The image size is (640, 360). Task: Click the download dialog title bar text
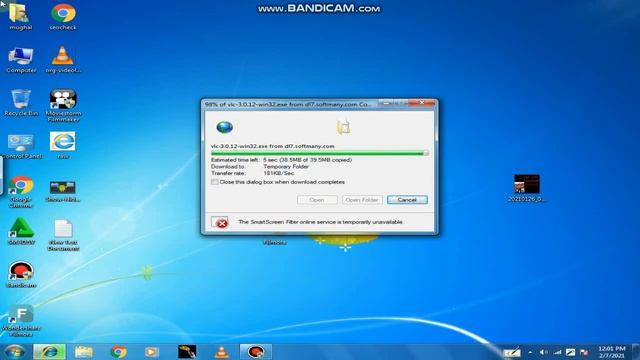pos(289,104)
